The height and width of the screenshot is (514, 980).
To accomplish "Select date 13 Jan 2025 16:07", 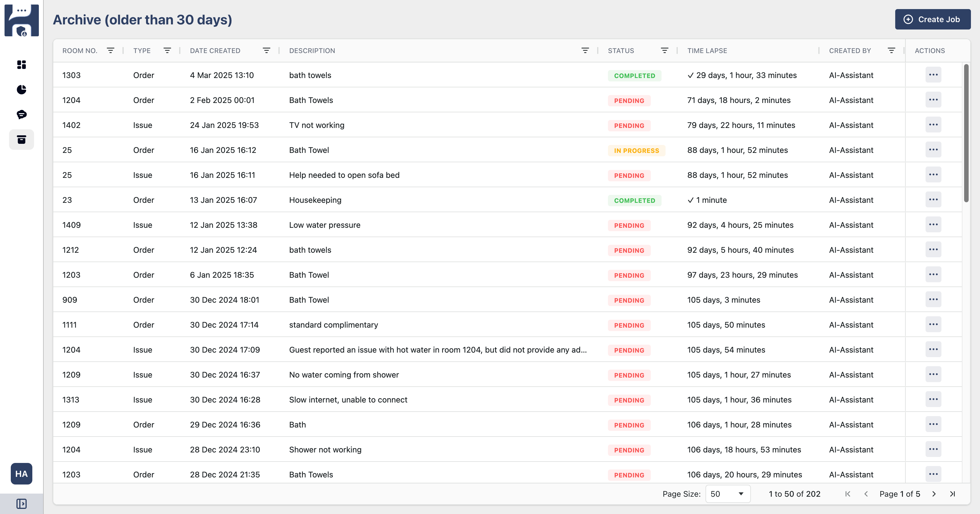I will click(x=223, y=200).
